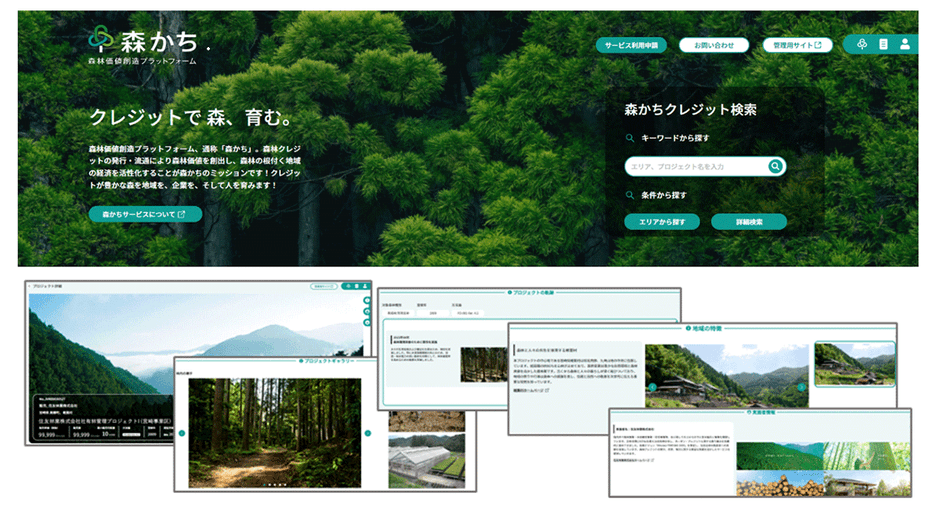
Task: Click the next arrow in the project gallery
Action: (368, 433)
